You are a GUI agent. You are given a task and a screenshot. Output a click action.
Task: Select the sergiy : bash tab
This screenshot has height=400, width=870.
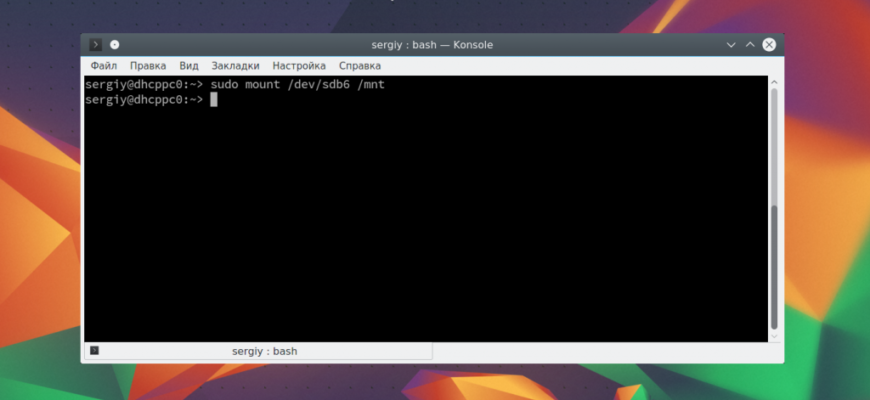click(x=259, y=351)
